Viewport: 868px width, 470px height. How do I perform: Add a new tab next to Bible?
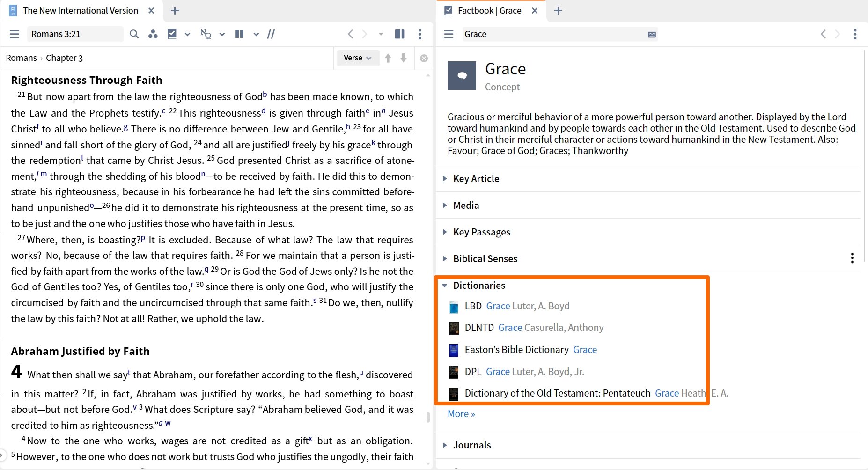(x=175, y=10)
